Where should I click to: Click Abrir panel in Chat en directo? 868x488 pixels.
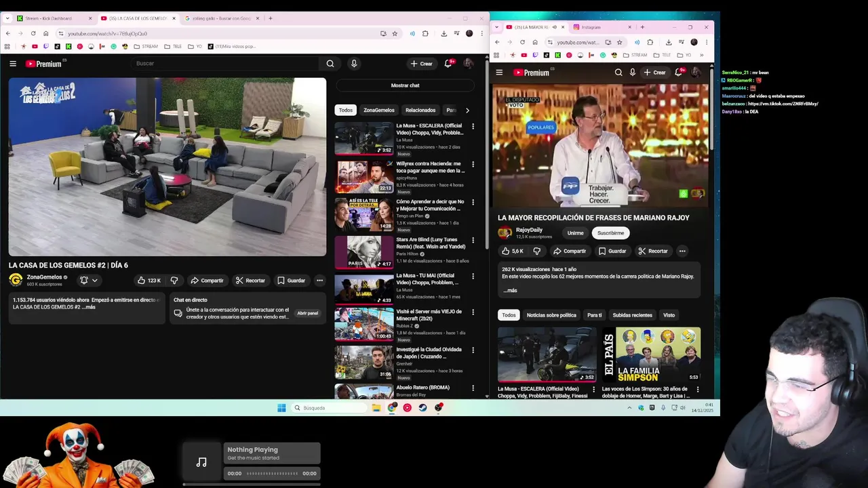[x=307, y=314]
